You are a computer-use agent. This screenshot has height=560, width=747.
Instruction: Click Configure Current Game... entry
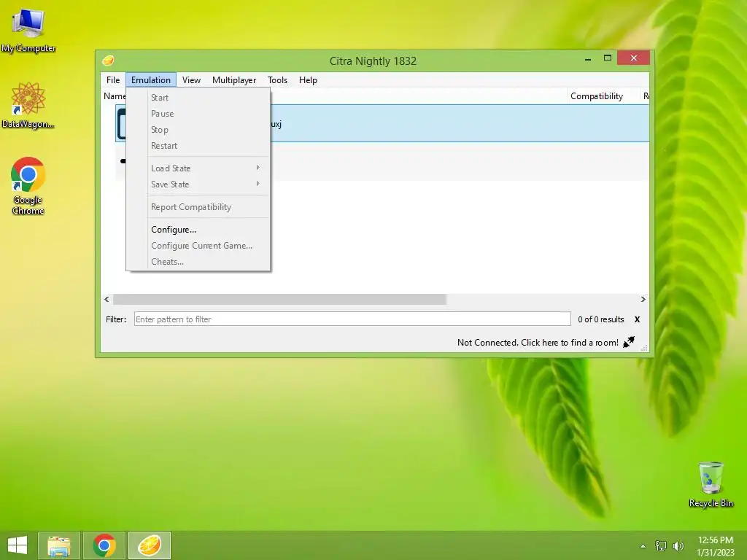(x=198, y=246)
